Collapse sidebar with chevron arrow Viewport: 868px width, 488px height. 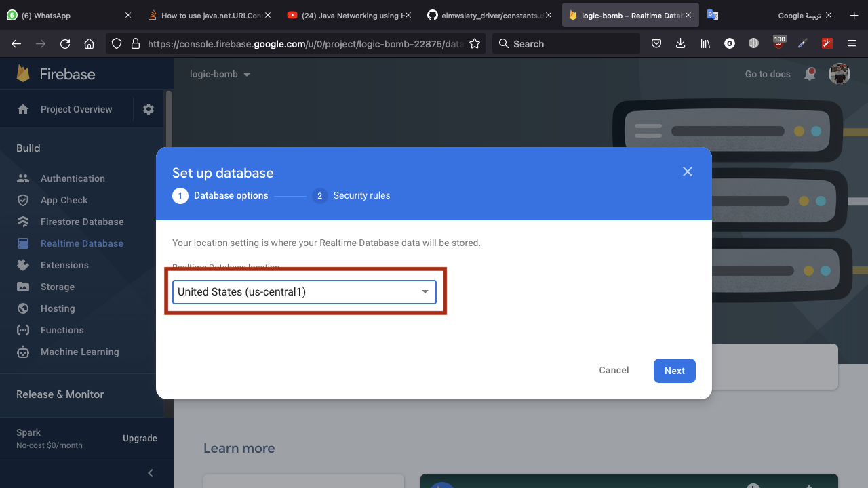click(151, 473)
